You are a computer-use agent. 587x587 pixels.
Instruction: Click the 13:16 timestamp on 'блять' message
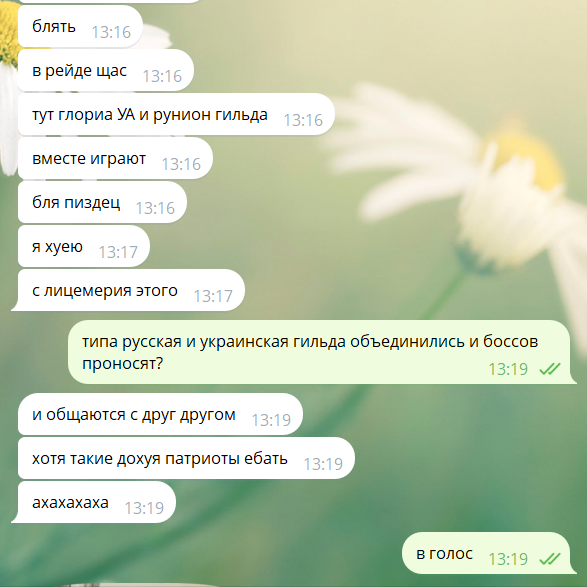pos(111,32)
